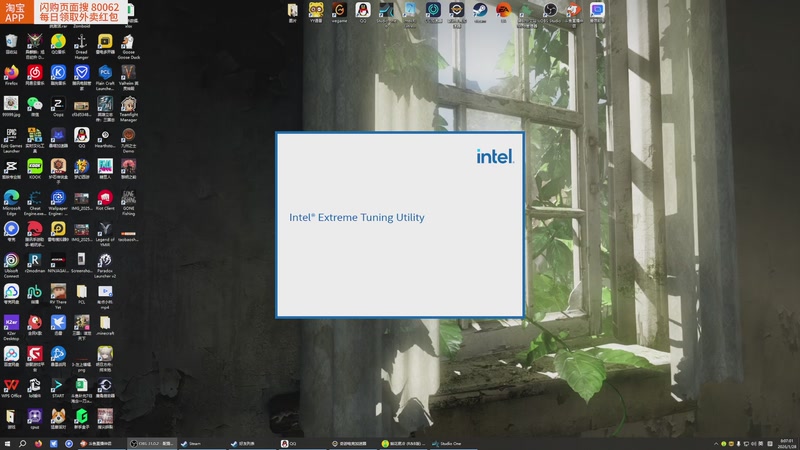Viewport: 800px width, 450px height.
Task: Launch Microsoft Edge from the desktop
Action: [x=11, y=202]
